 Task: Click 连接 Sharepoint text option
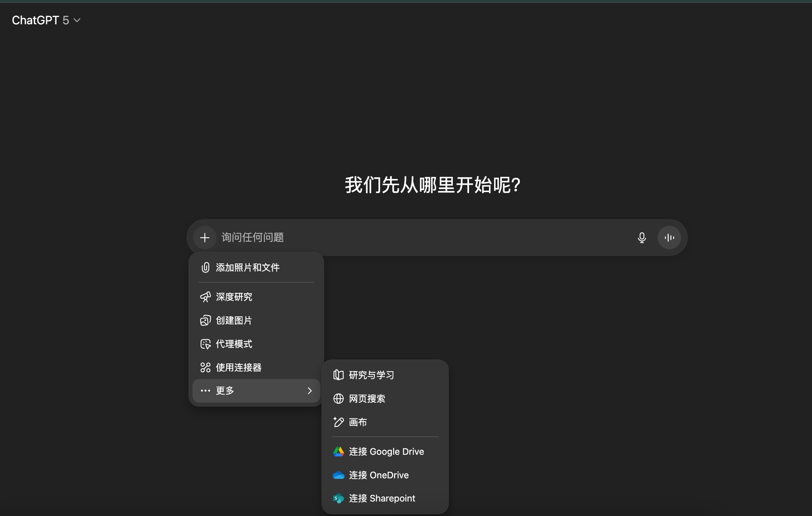coord(382,499)
